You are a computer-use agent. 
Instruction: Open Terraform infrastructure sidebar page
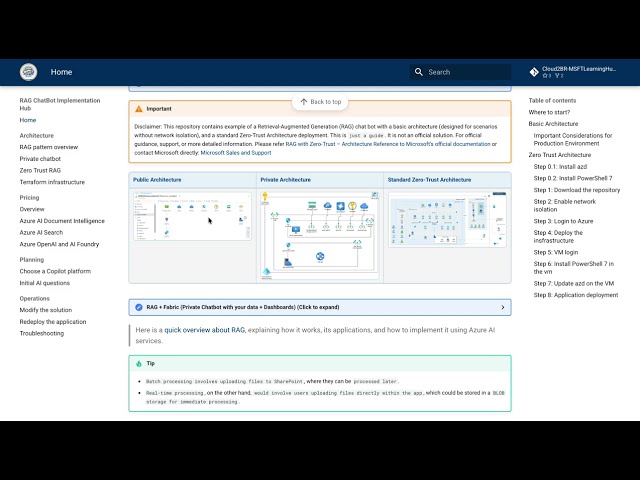click(x=52, y=182)
